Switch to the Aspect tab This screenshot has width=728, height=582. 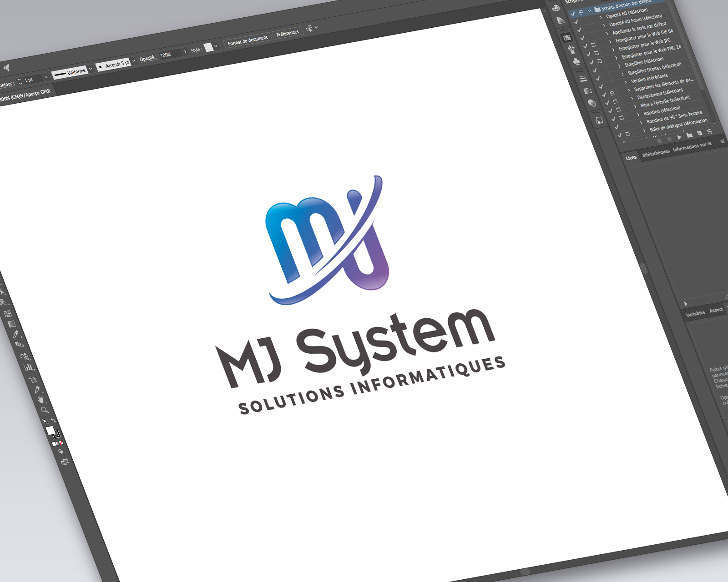[716, 310]
